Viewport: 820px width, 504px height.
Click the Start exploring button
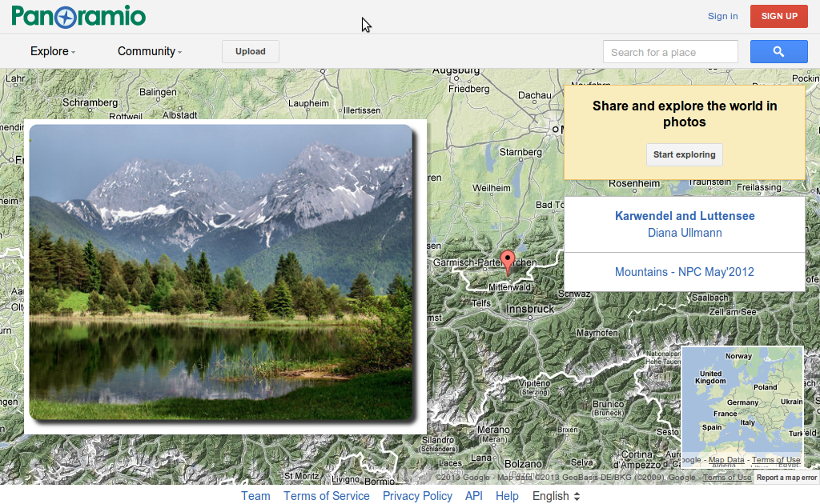coord(684,154)
